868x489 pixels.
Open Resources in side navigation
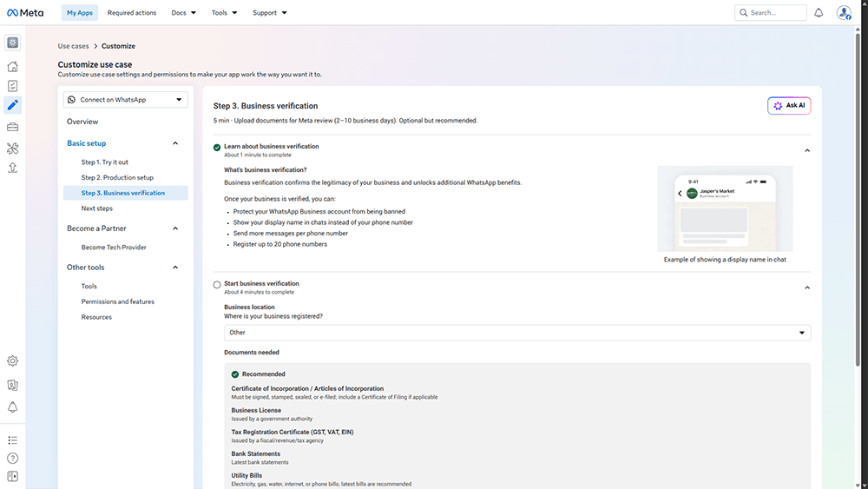pos(96,317)
